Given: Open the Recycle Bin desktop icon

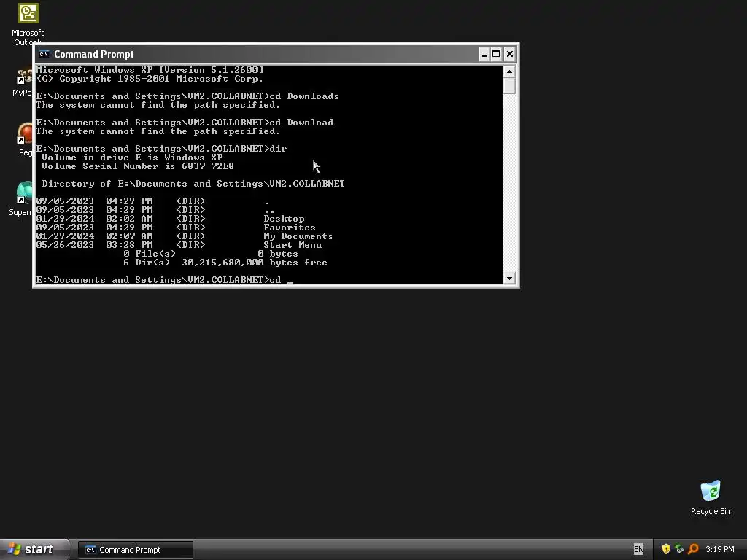Looking at the screenshot, I should click(711, 498).
